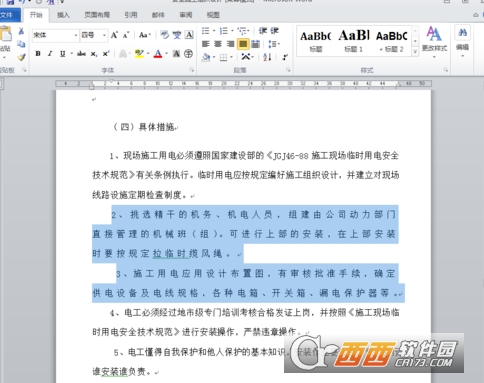Image resolution: width=484 pixels, height=383 pixels.
Task: Open the Editing 编辑 menu
Action: [x=462, y=41]
